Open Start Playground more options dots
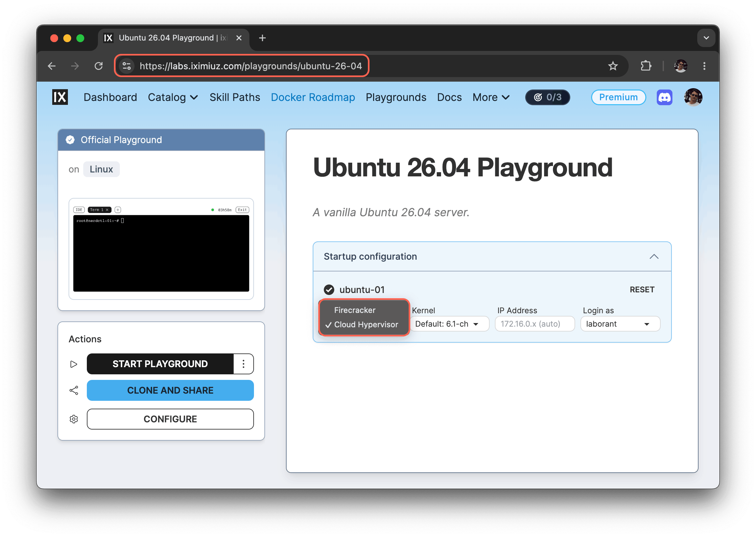Viewport: 756px width, 537px height. (244, 364)
